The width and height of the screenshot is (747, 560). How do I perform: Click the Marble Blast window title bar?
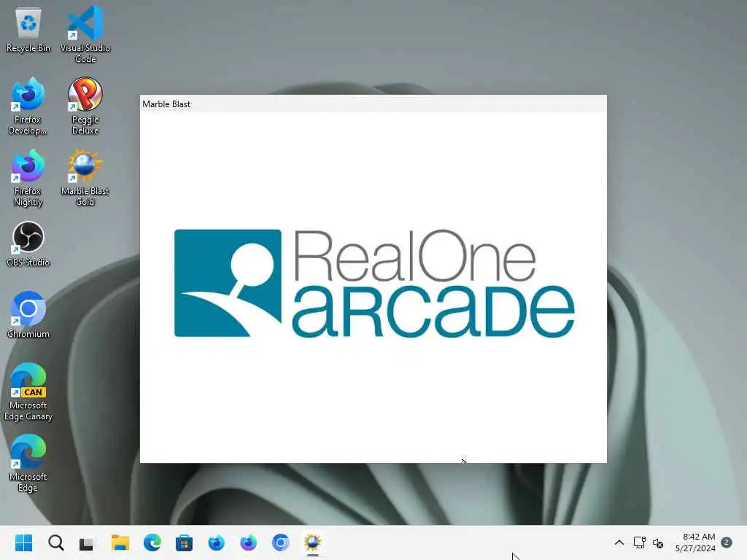tap(373, 104)
